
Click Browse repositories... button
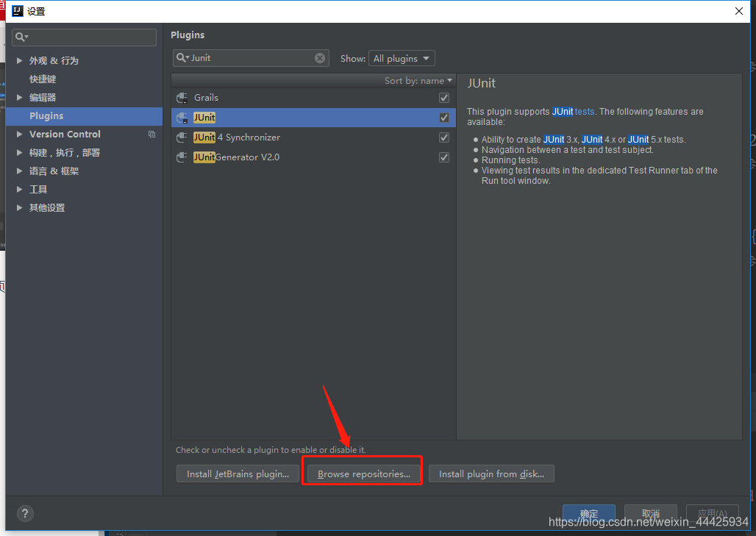[x=363, y=474]
